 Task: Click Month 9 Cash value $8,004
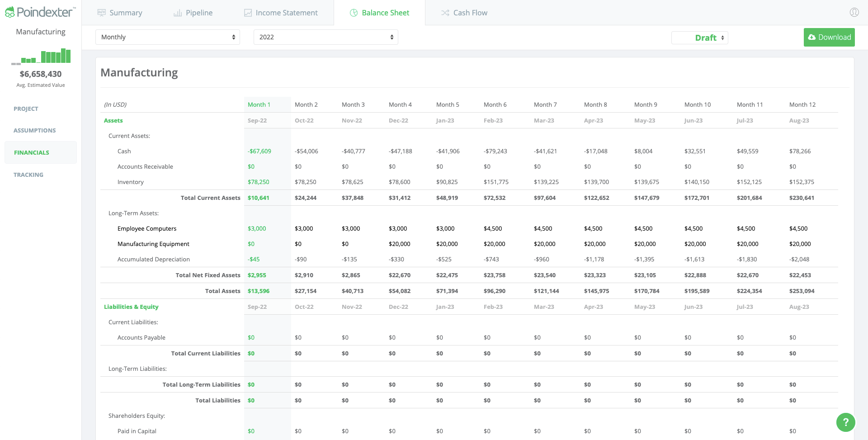[643, 151]
